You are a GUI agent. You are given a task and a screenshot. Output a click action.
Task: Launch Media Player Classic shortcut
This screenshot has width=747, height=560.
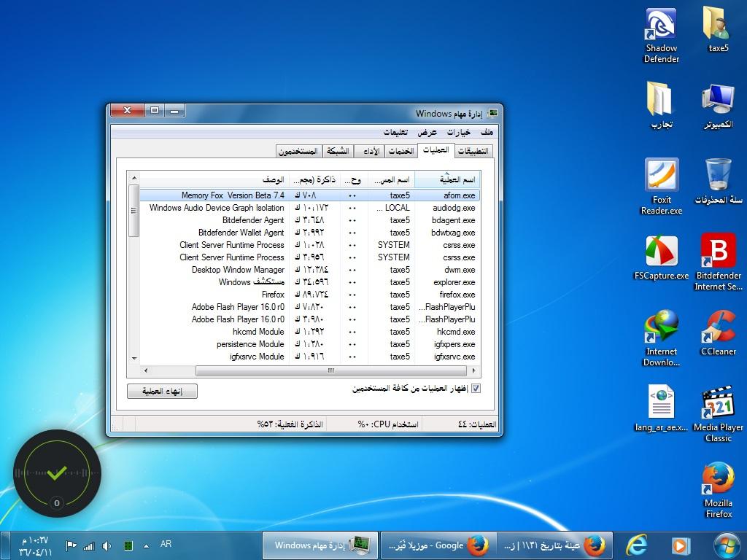pos(718,414)
